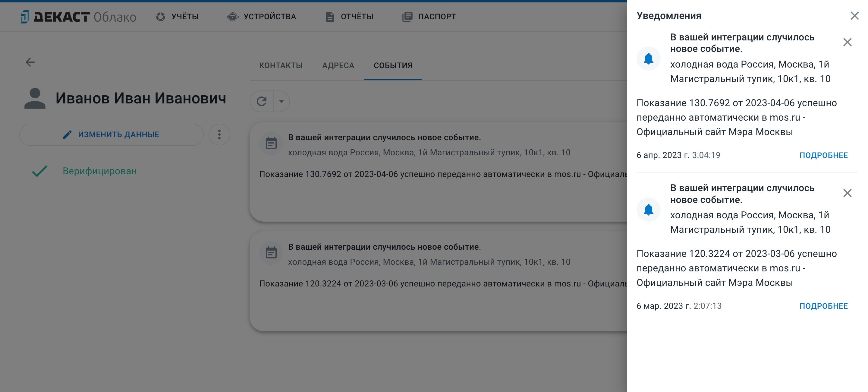Click timestamp 6 мар. 2023 г. 2:07:13
This screenshot has height=392, width=868.
(679, 306)
